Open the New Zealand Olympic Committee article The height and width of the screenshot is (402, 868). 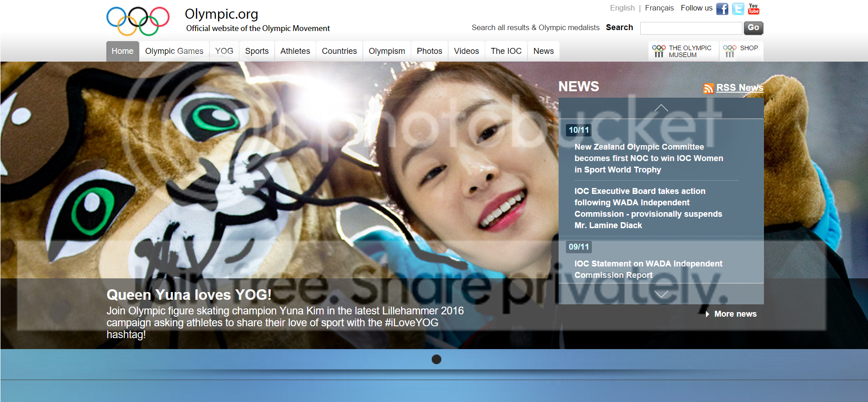[648, 158]
